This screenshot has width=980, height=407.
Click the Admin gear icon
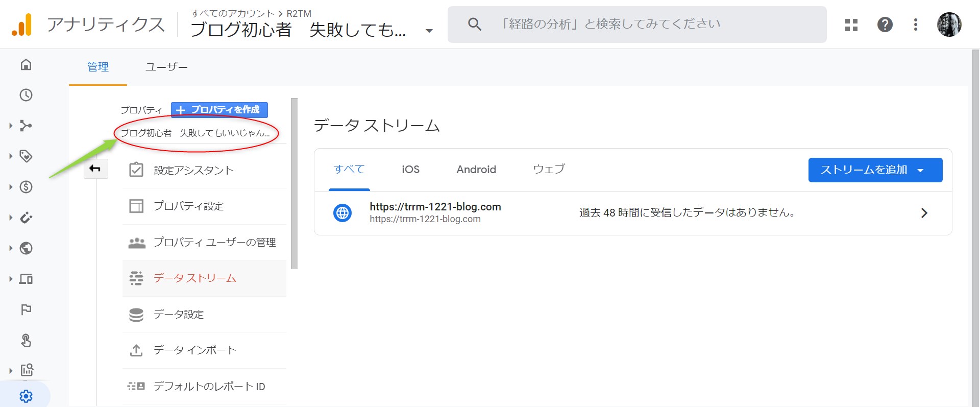(26, 396)
